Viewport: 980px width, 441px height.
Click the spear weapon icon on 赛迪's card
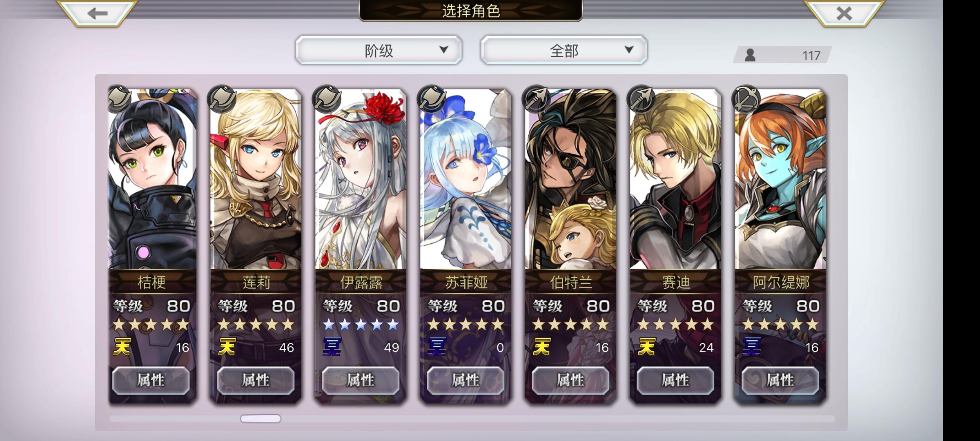point(641,99)
